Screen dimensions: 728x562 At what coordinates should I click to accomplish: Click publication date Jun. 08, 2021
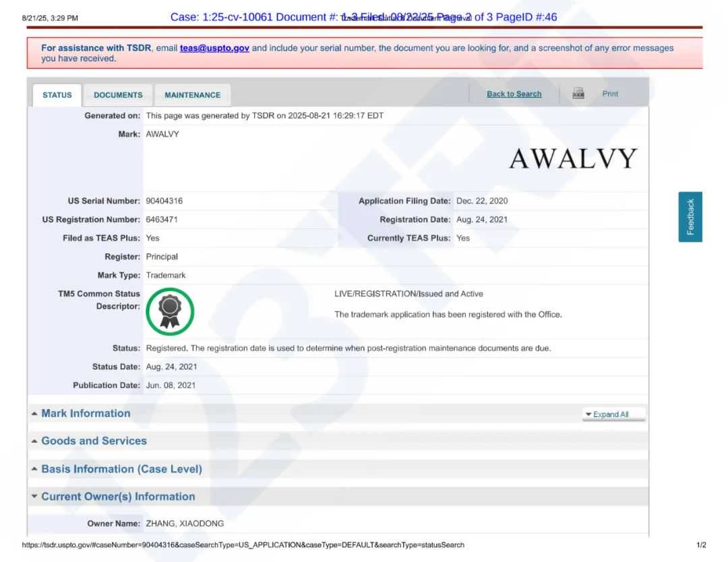coord(171,385)
